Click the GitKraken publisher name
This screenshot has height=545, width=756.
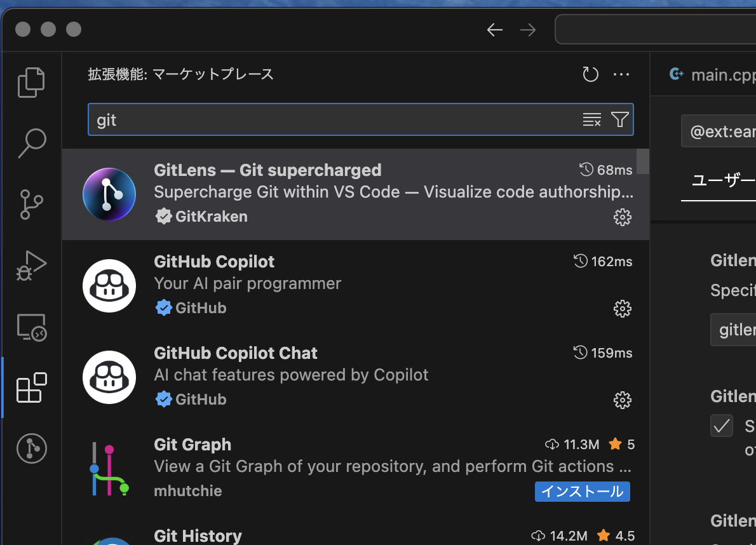[211, 217]
